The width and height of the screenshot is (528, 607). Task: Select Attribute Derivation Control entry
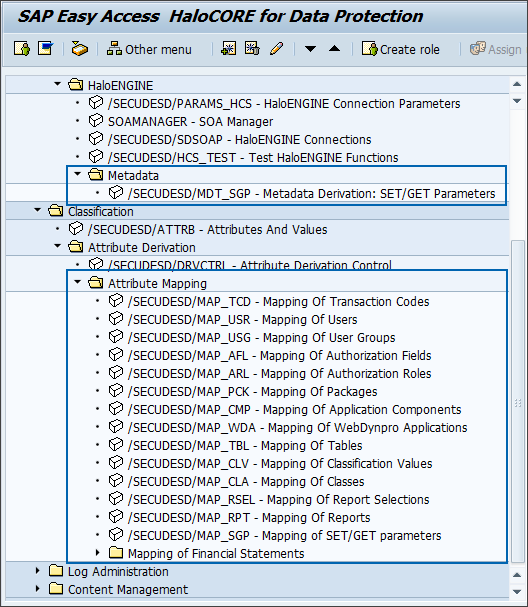point(250,265)
